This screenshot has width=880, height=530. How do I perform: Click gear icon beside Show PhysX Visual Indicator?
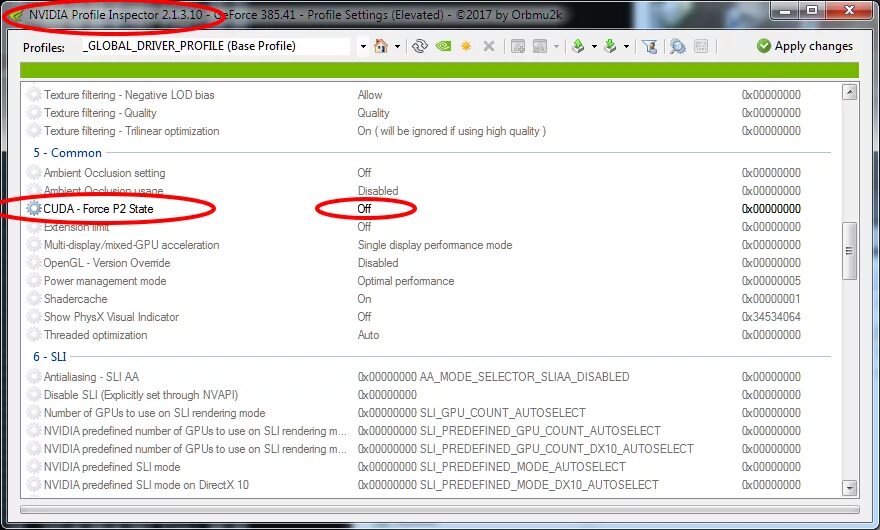pyautogui.click(x=34, y=317)
